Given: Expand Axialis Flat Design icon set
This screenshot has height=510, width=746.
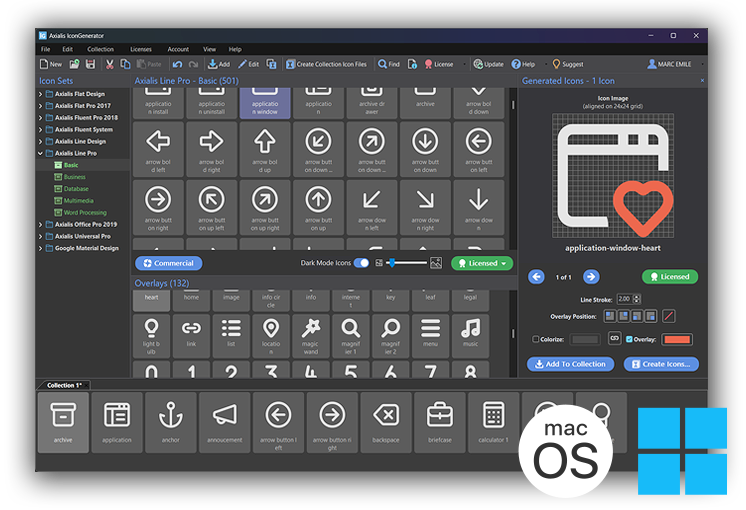Looking at the screenshot, I should coord(40,94).
